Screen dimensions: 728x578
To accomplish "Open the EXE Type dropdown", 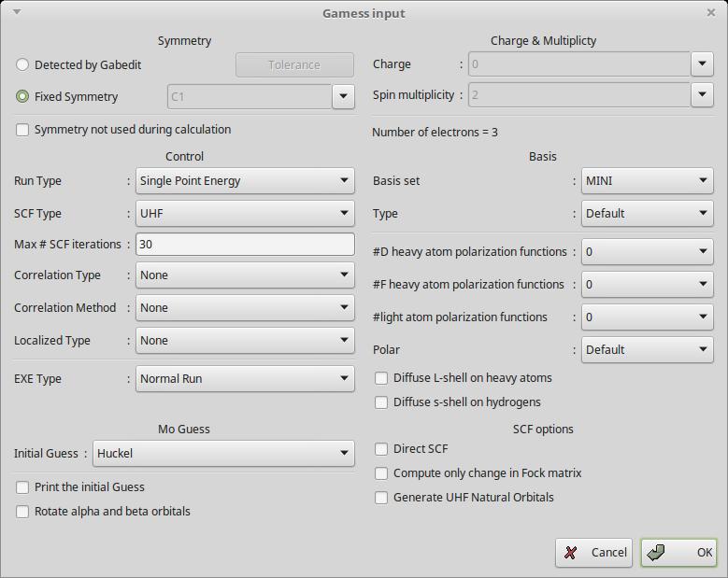I will coord(245,379).
